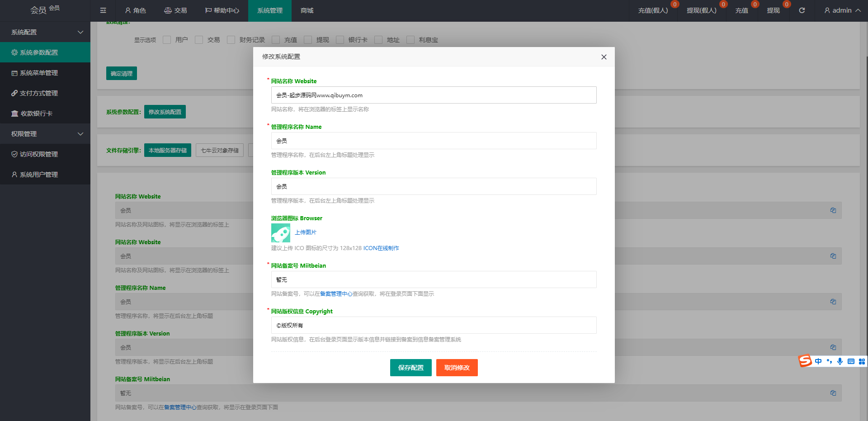The height and width of the screenshot is (421, 868).
Task: Select the 地址 checkbox
Action: coord(378,40)
